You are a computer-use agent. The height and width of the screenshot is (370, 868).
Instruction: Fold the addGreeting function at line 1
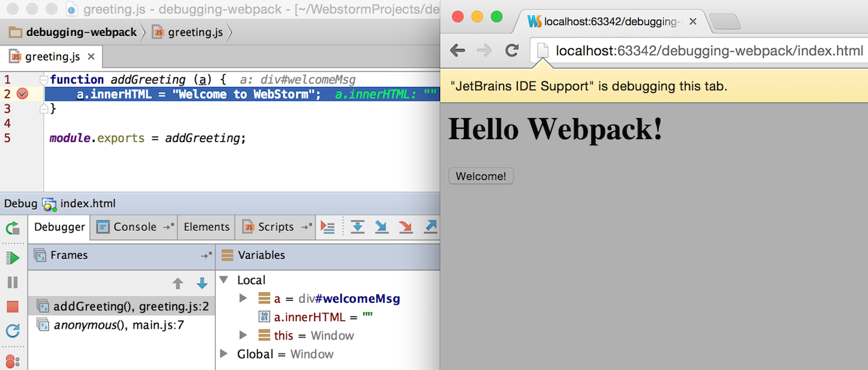[43, 80]
